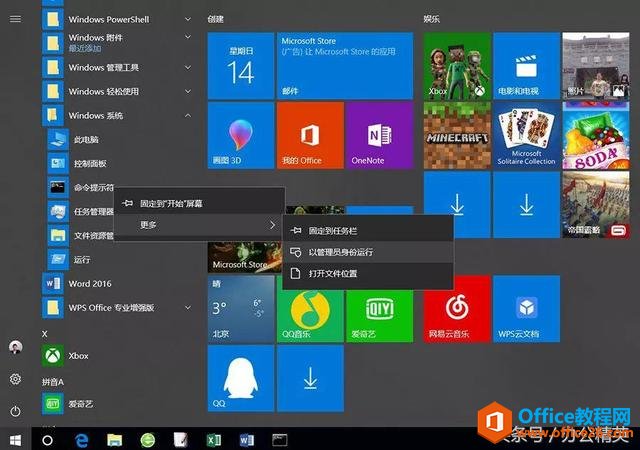This screenshot has width=640, height=450.
Task: Open the 照片 photos tile
Action: click(596, 66)
